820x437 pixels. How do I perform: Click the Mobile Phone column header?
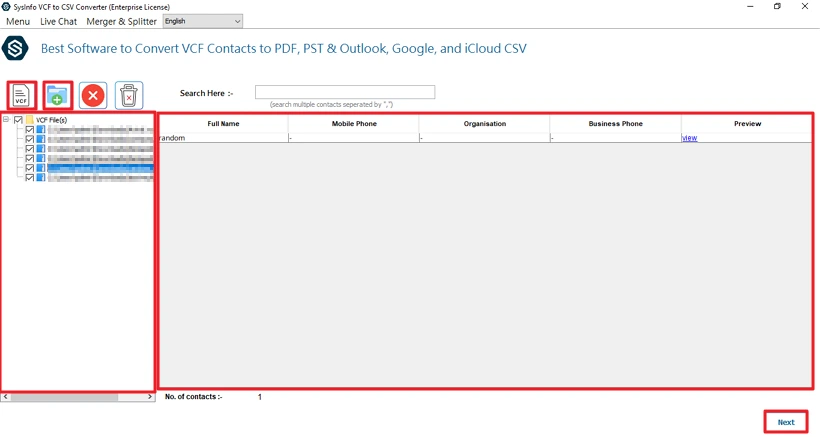coord(354,124)
